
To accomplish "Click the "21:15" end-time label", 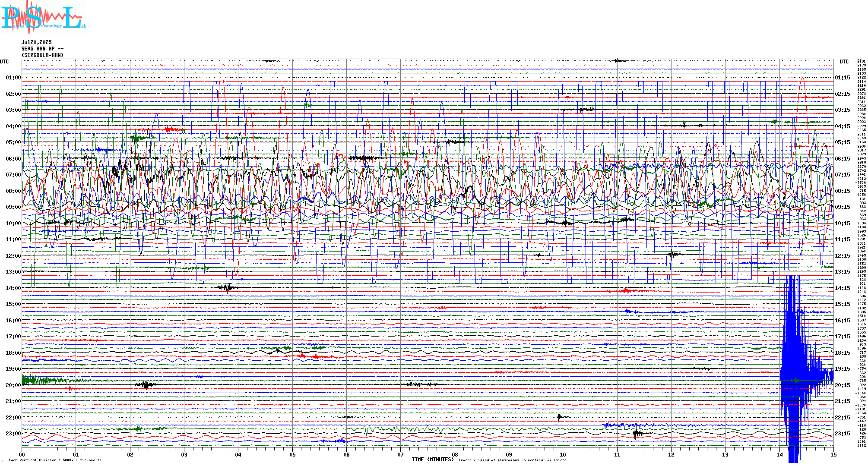I will pyautogui.click(x=843, y=401).
